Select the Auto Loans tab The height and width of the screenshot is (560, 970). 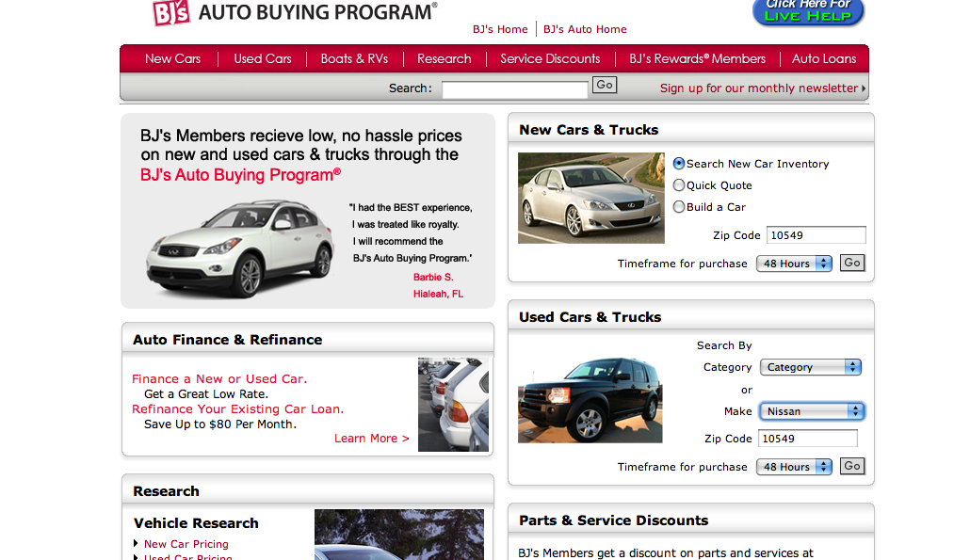824,58
